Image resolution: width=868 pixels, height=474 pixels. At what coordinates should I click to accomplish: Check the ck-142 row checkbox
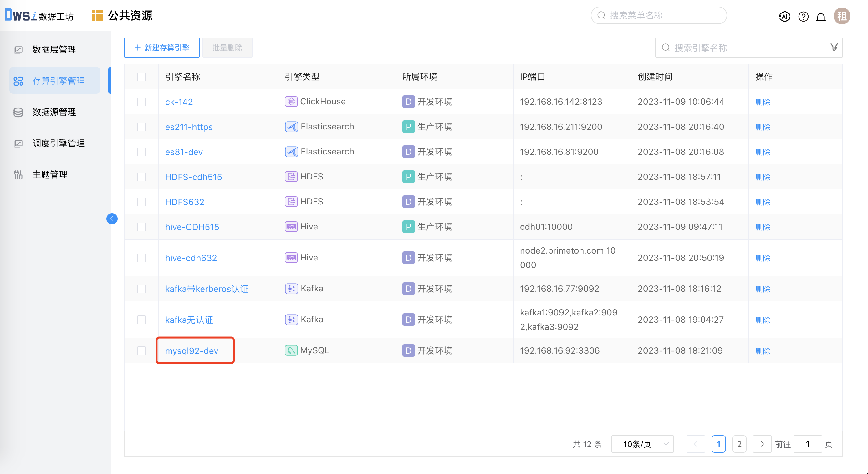pyautogui.click(x=141, y=102)
